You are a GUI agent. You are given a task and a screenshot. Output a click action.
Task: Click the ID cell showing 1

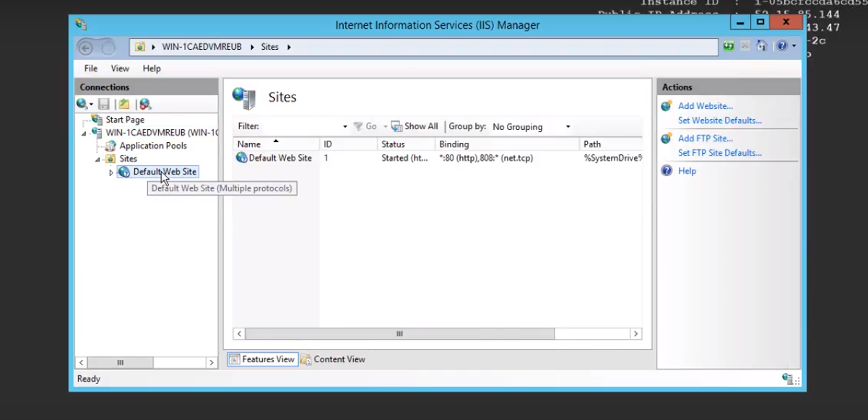(x=326, y=158)
